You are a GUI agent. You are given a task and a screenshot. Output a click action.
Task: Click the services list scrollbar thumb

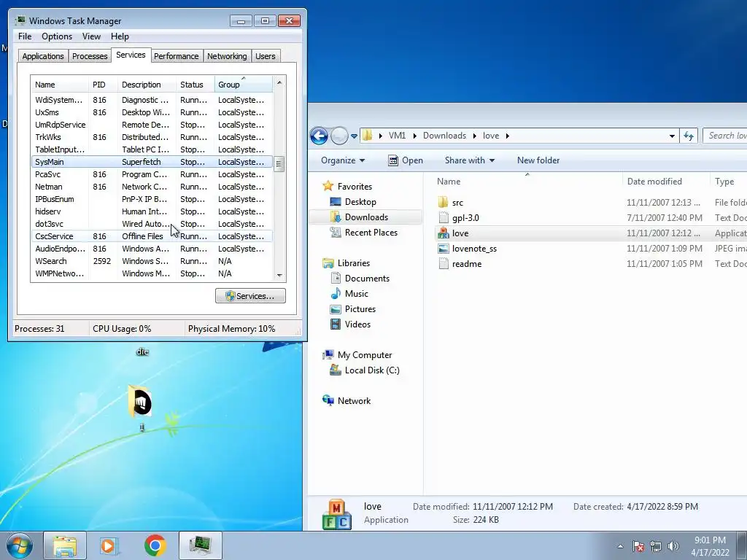click(x=279, y=164)
